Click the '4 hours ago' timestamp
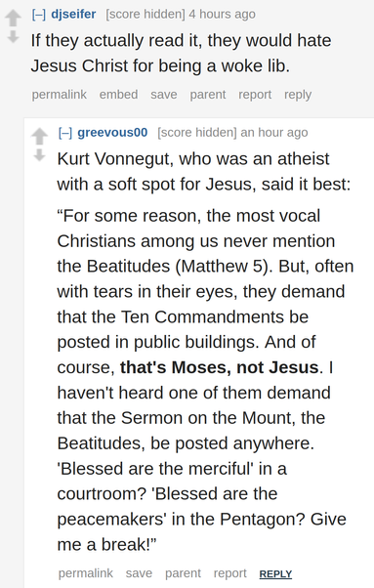Screen dimensions: 374x588 click(x=222, y=15)
